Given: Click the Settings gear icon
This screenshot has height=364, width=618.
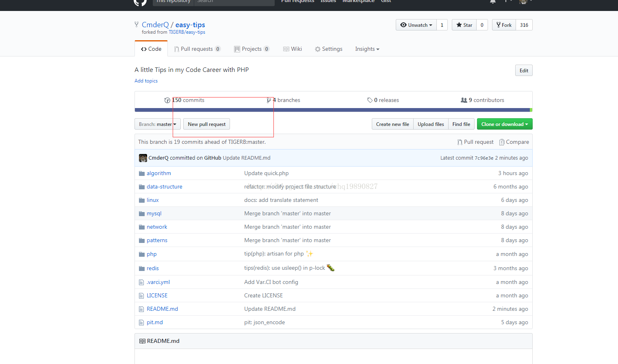Looking at the screenshot, I should point(318,49).
